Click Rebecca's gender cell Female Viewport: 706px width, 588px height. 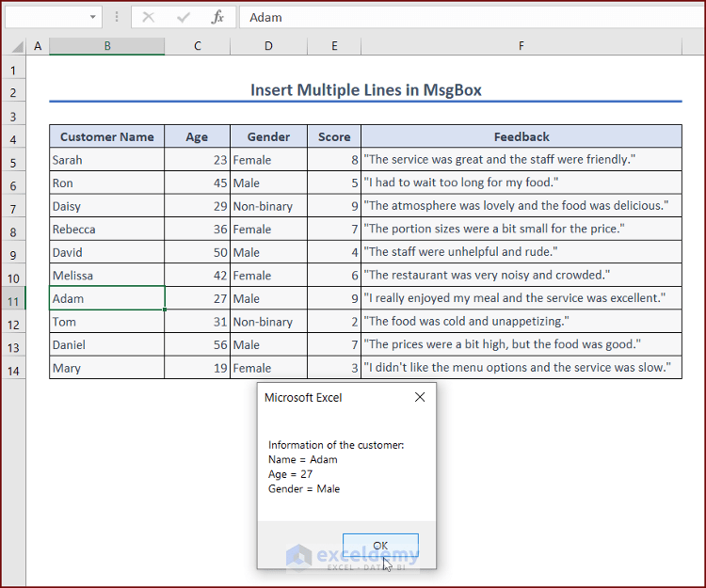(x=269, y=229)
